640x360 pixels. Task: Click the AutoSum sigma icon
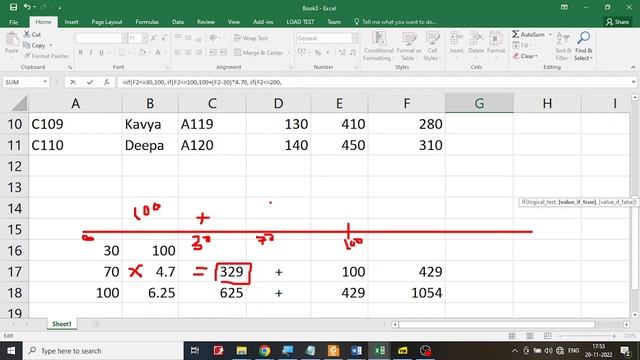516,34
